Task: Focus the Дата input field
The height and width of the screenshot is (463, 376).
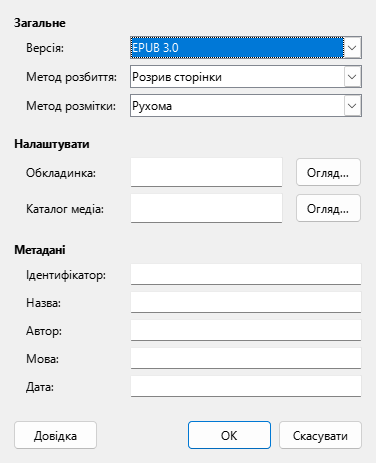Action: 246,386
